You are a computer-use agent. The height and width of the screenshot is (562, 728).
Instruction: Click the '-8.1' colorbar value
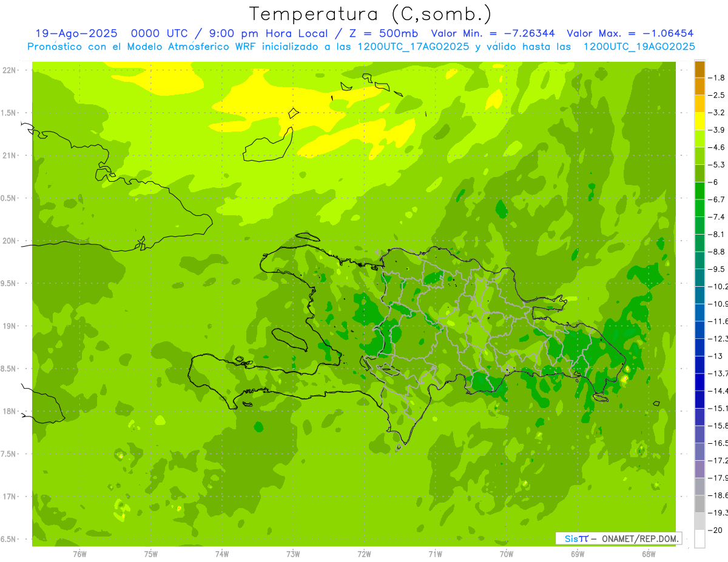pos(716,234)
